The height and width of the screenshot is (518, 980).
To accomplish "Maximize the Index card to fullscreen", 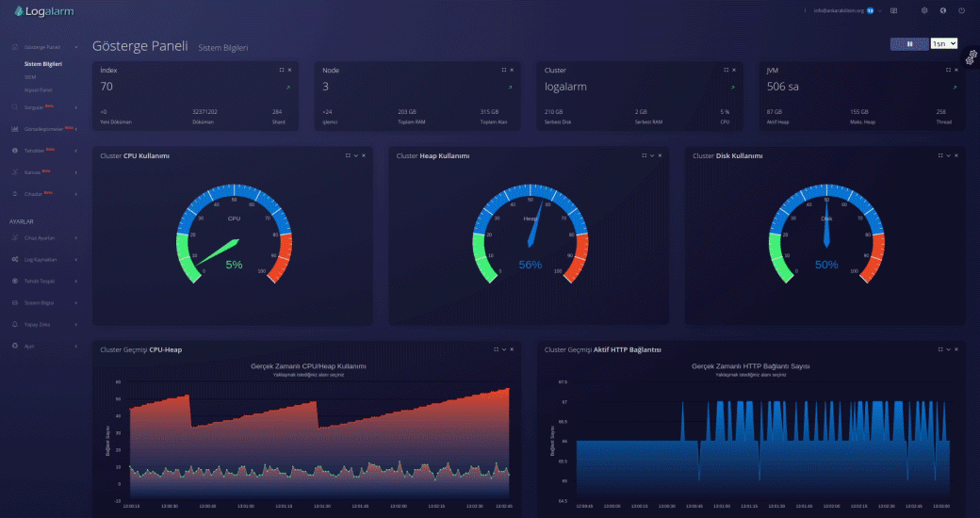I will click(281, 70).
